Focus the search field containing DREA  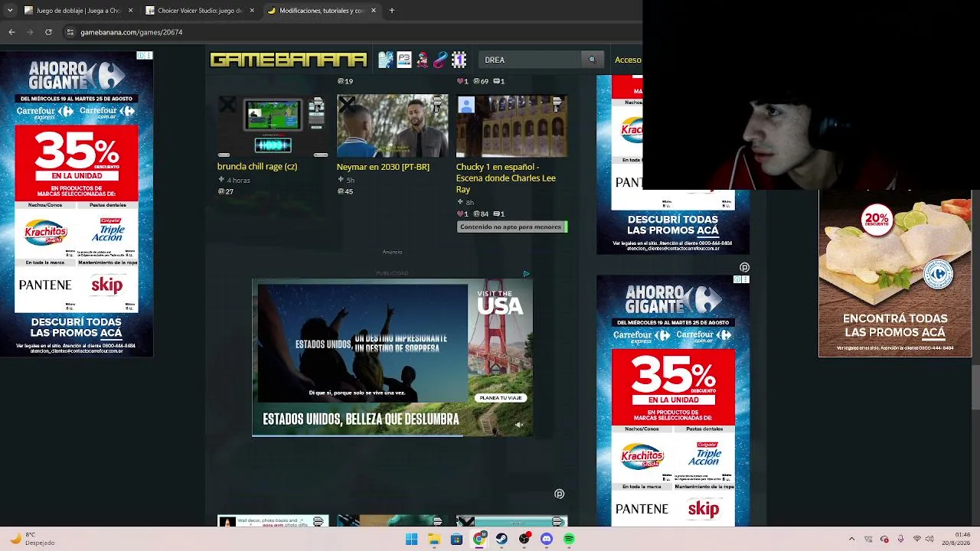[531, 60]
